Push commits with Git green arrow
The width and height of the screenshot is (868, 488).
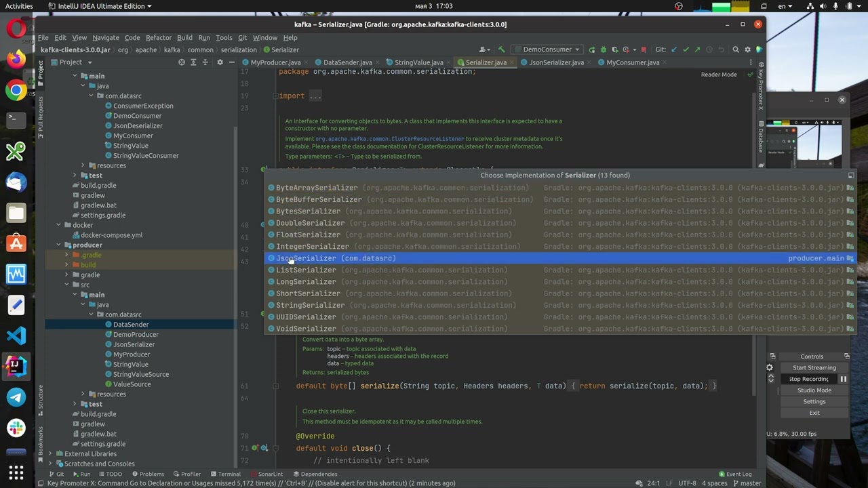coord(697,49)
